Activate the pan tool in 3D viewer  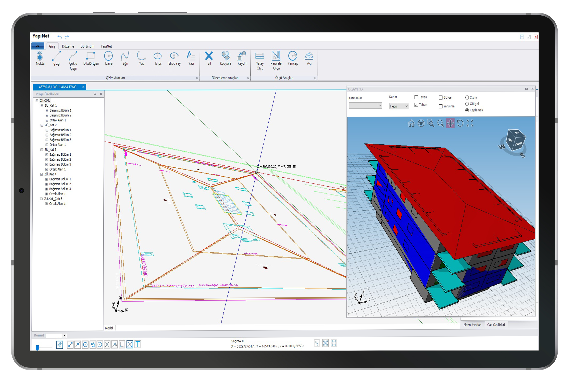450,123
